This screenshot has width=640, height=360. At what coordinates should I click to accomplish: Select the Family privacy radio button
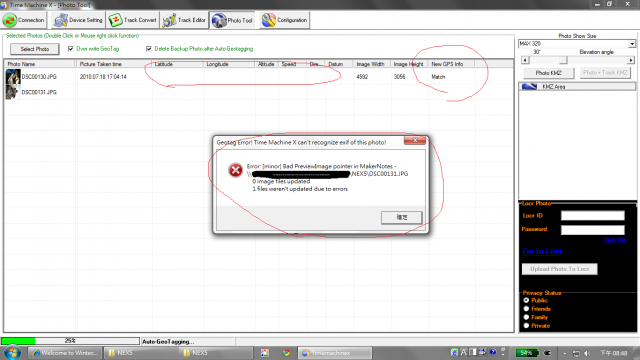526,317
